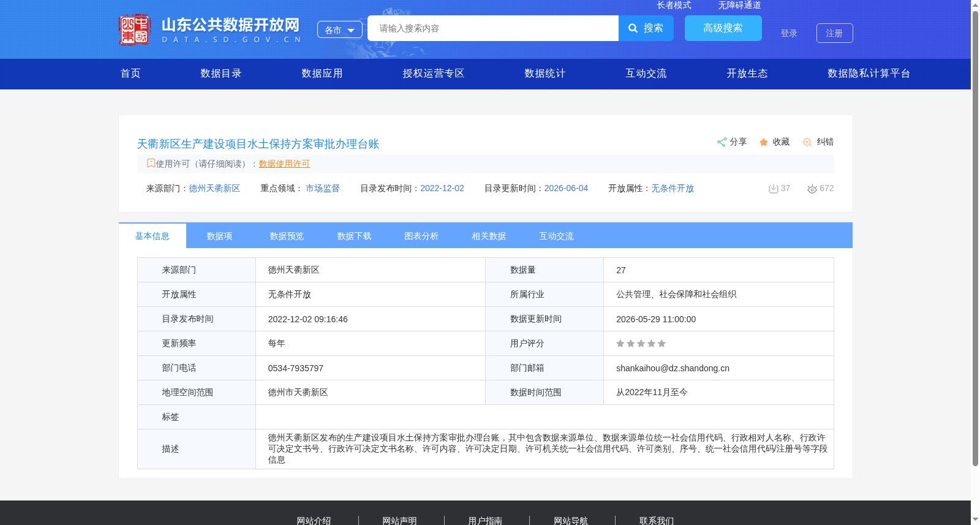The image size is (980, 525).
Task: Click the Shandong open data site logo
Action: 209,29
